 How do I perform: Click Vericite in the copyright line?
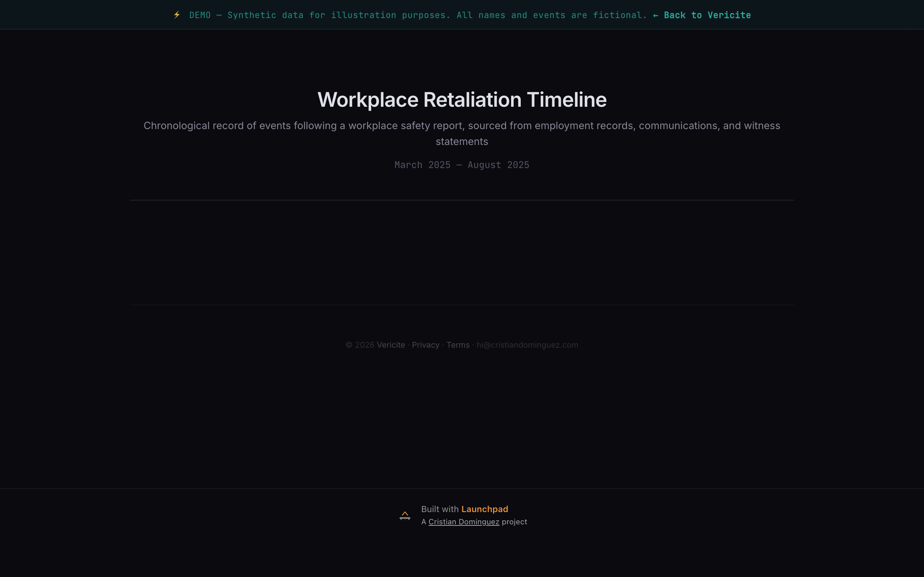click(391, 345)
